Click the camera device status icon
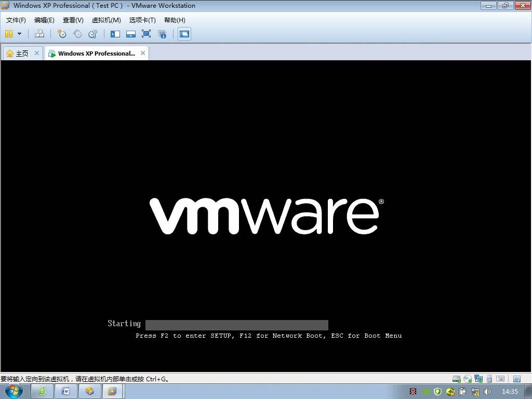This screenshot has height=399, width=532. click(500, 378)
